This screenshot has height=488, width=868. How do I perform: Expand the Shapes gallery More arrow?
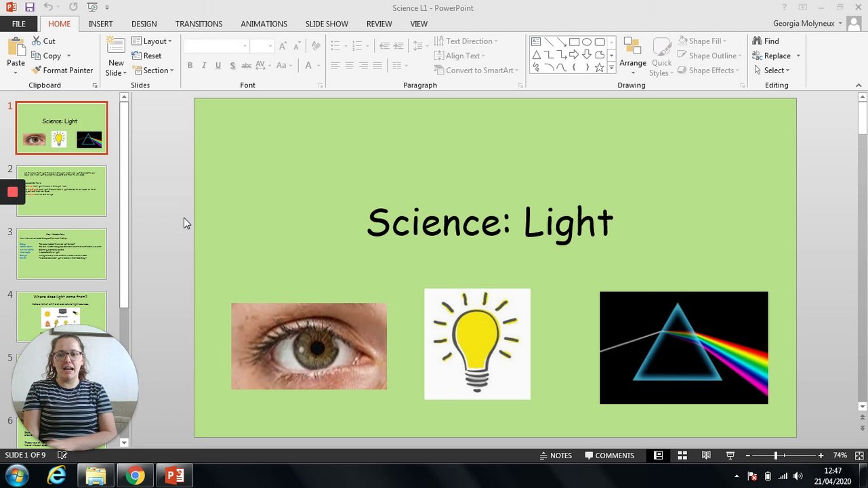coord(611,68)
